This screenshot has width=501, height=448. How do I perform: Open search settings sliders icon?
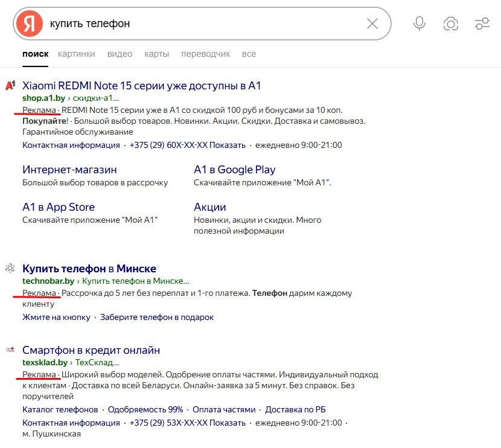pyautogui.click(x=482, y=24)
